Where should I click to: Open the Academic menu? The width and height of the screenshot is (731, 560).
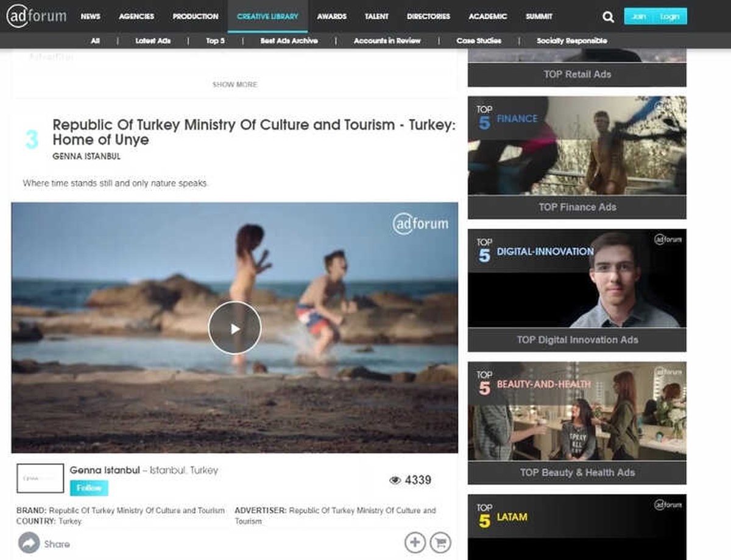pyautogui.click(x=488, y=16)
